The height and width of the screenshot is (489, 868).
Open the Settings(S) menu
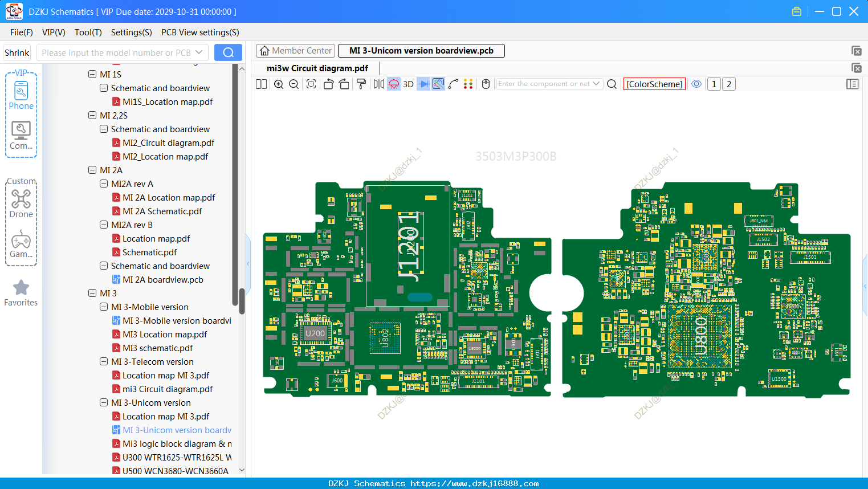coord(132,32)
